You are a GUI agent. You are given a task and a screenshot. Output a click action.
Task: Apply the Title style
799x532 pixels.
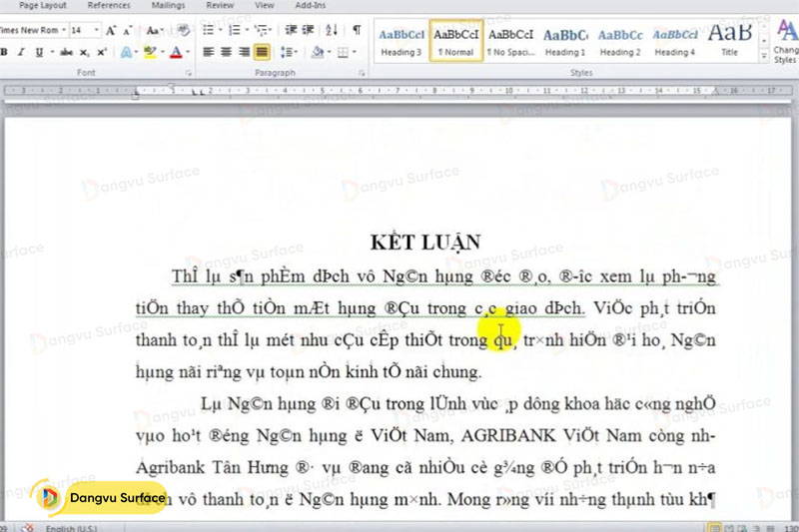coord(730,41)
